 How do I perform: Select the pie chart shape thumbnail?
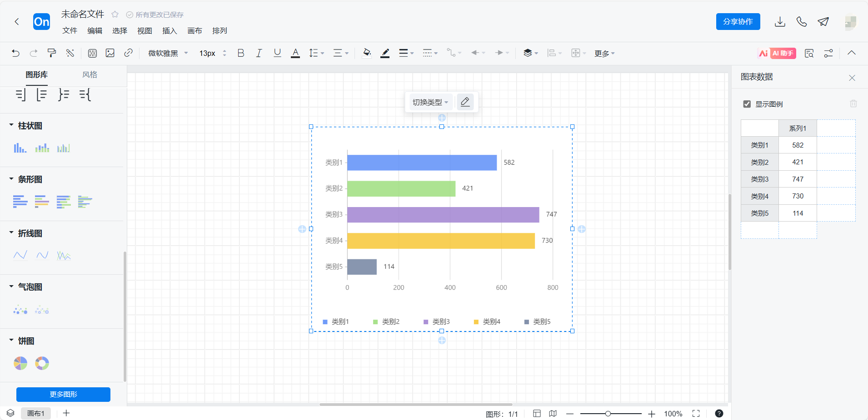(x=20, y=363)
